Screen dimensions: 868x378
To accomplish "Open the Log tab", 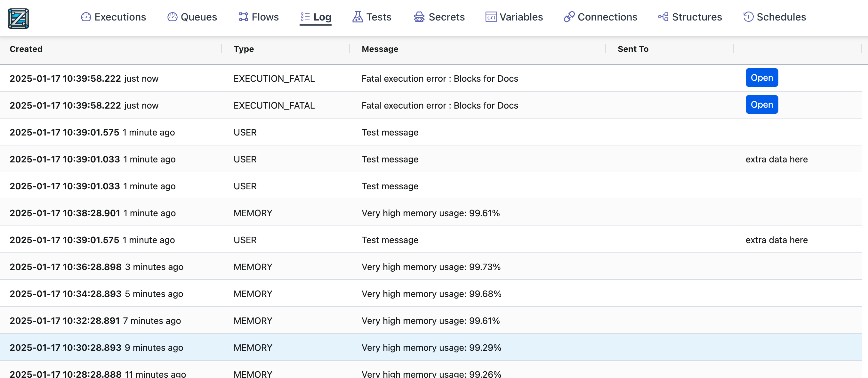I will tap(322, 17).
